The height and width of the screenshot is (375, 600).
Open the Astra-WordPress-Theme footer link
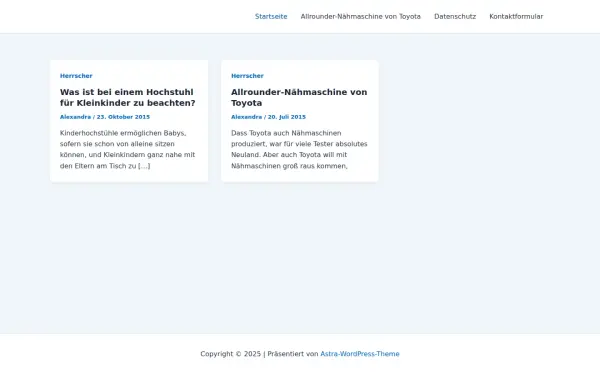(x=360, y=354)
